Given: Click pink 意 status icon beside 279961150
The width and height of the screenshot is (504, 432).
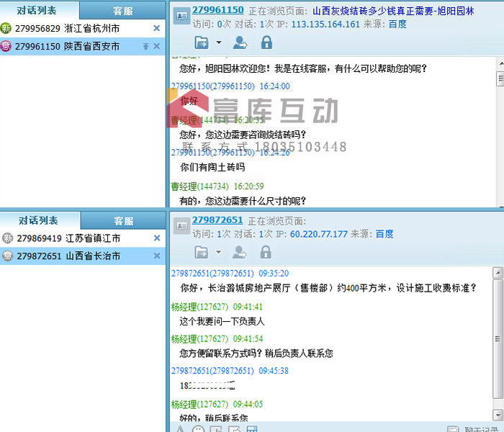Looking at the screenshot, I should coord(6,46).
